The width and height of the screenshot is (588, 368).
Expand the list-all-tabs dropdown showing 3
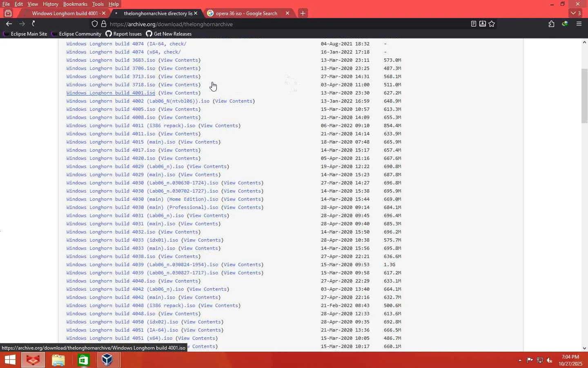576,13
